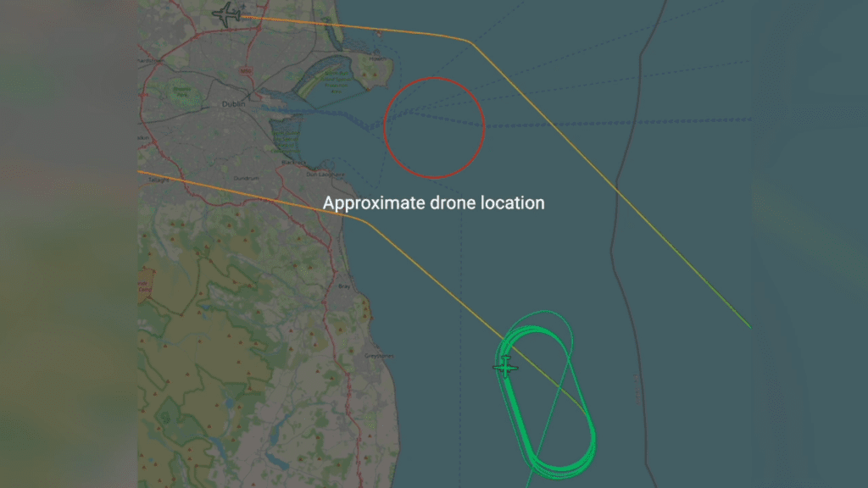Select the Greystones town label
This screenshot has width=868, height=488.
pyautogui.click(x=379, y=356)
